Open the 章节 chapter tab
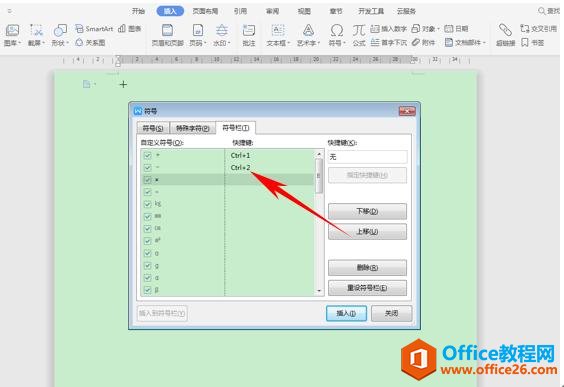564x387 pixels. point(336,11)
